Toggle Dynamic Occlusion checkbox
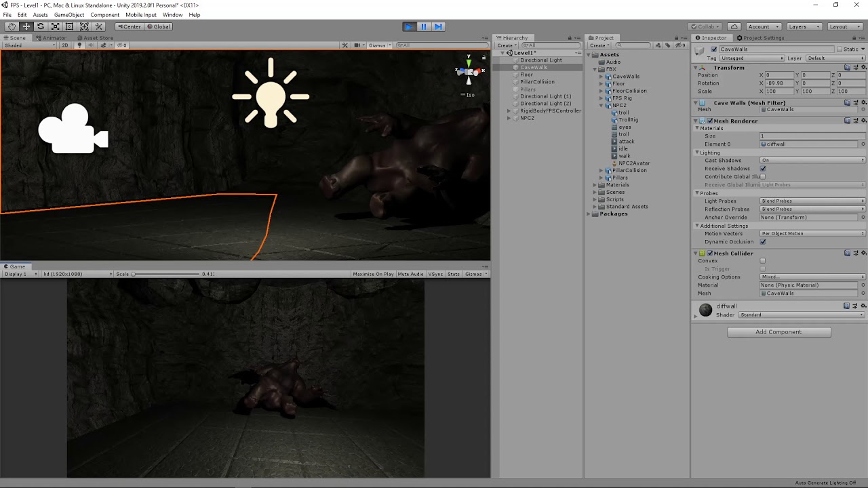This screenshot has height=488, width=868. click(x=763, y=242)
